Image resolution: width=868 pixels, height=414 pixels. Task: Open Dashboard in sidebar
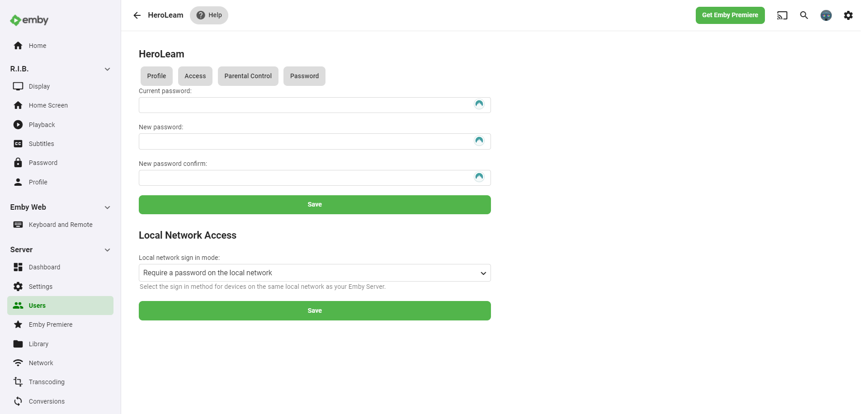[x=60, y=267]
